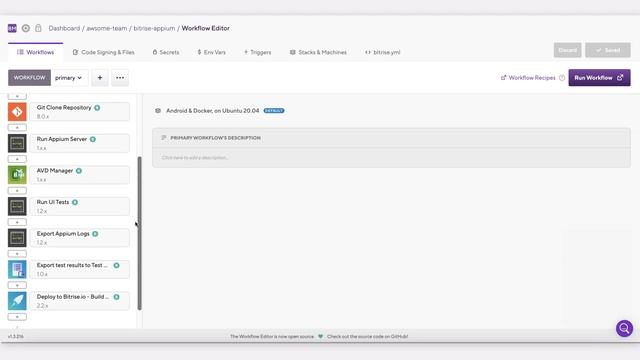Click the help icon beside Workflow Recipes
The height and width of the screenshot is (360, 640).
click(x=562, y=78)
